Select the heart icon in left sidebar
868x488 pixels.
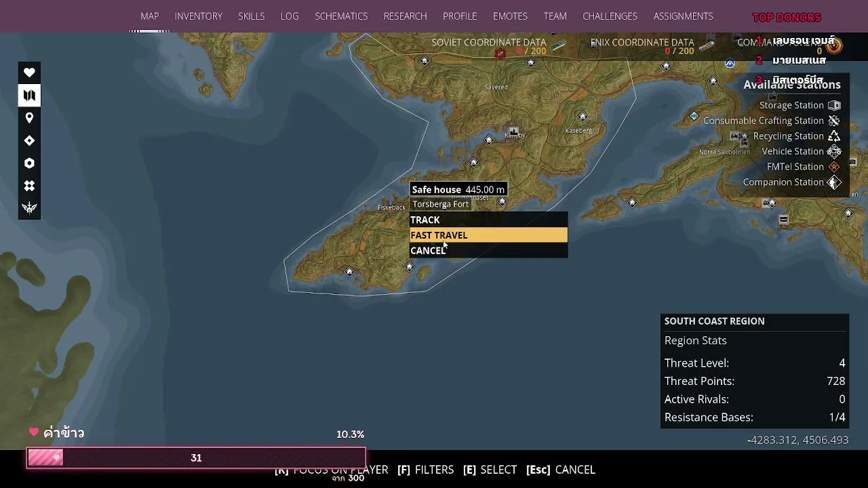pos(29,73)
